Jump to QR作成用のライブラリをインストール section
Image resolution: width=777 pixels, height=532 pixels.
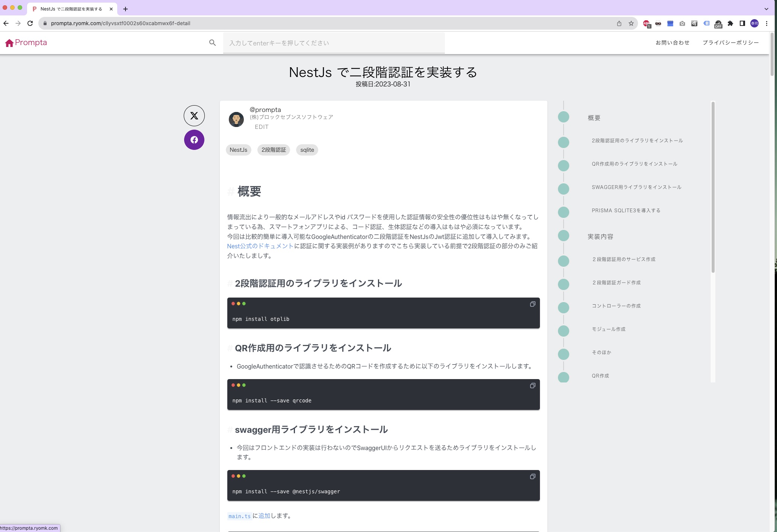(635, 164)
